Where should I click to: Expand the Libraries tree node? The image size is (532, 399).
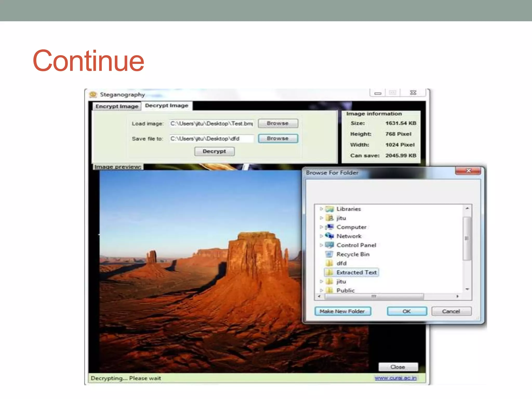(321, 209)
